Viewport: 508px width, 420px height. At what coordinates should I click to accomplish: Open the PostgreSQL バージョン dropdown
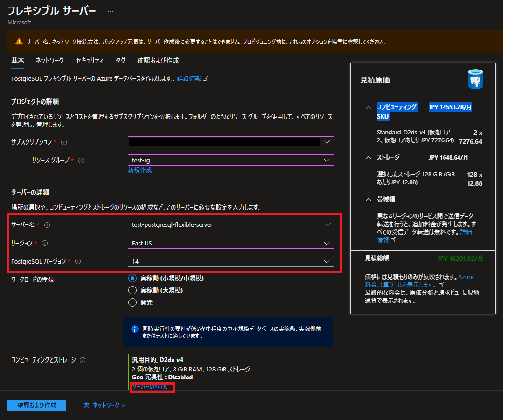coord(230,261)
